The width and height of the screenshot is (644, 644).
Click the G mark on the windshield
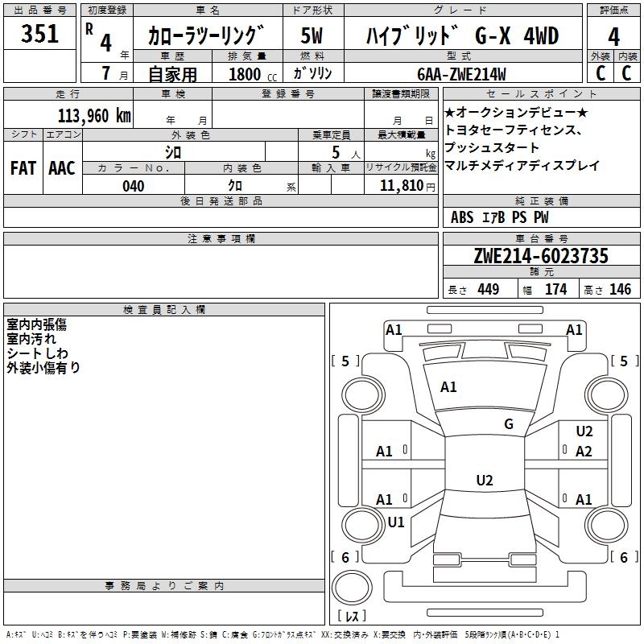[x=509, y=424]
